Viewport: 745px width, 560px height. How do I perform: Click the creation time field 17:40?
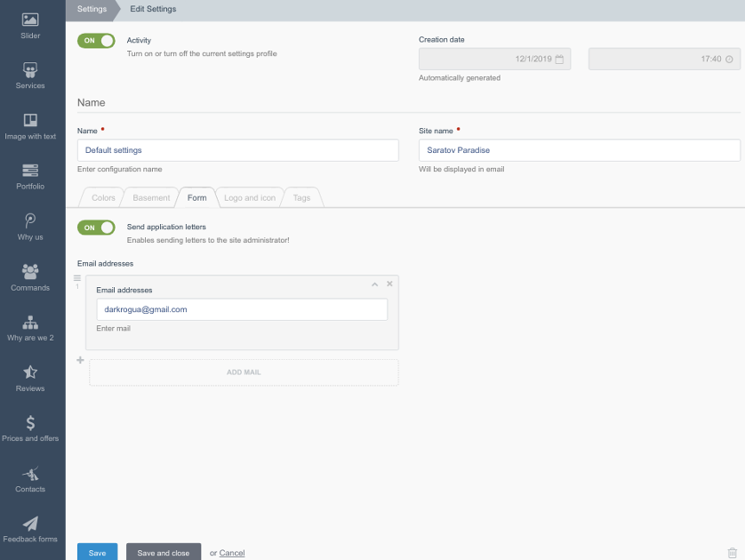click(x=664, y=59)
